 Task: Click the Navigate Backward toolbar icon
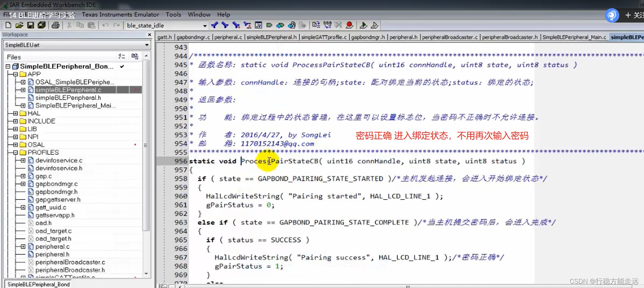[292, 25]
